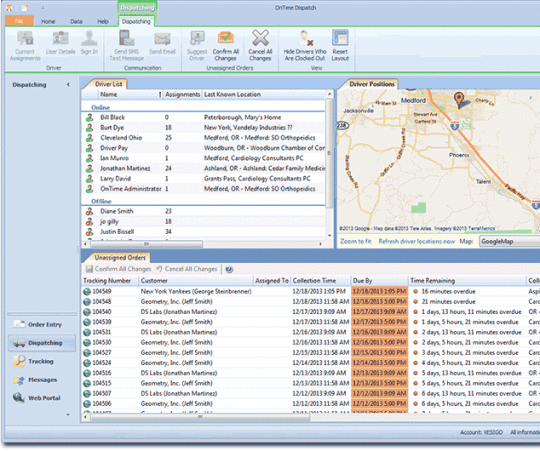
Task: Click globe icon for order 104531
Action: (x=87, y=333)
